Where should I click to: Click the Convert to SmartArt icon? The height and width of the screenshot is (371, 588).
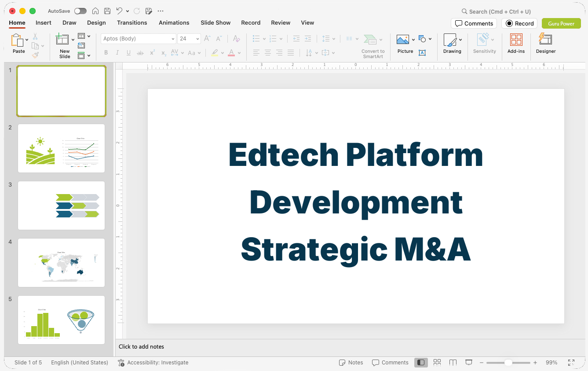coord(370,40)
